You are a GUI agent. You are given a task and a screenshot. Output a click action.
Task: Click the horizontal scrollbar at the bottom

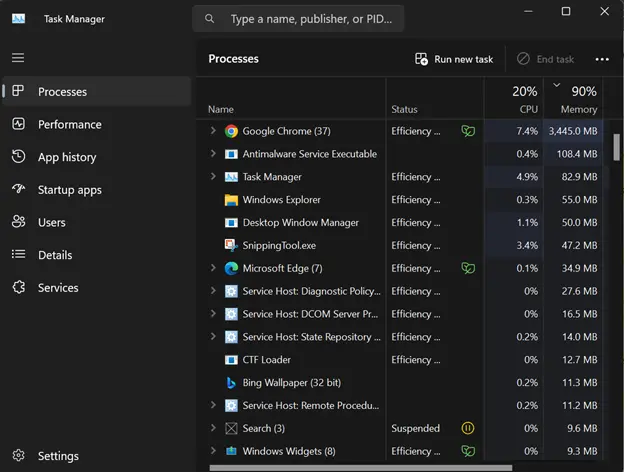pos(361,468)
